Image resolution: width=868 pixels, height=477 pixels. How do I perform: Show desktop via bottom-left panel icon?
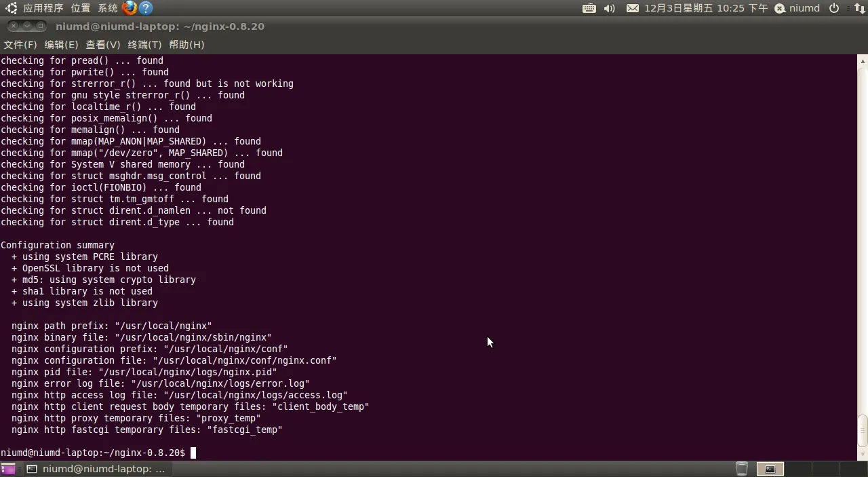tap(8, 469)
